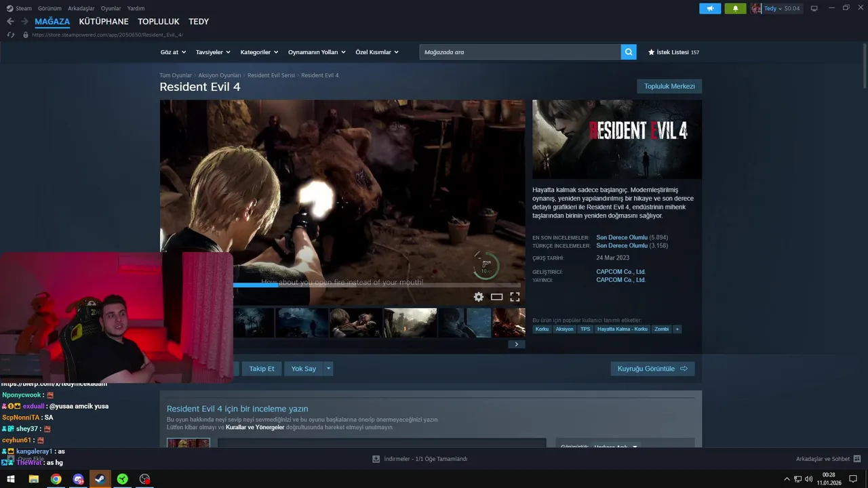Click the store URL address text
This screenshot has width=868, height=488.
(x=107, y=35)
